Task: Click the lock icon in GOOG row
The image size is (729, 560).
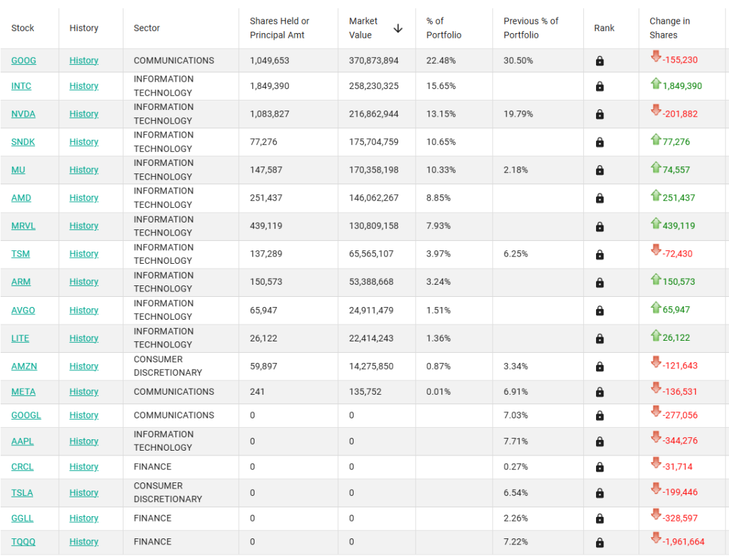Action: point(600,61)
